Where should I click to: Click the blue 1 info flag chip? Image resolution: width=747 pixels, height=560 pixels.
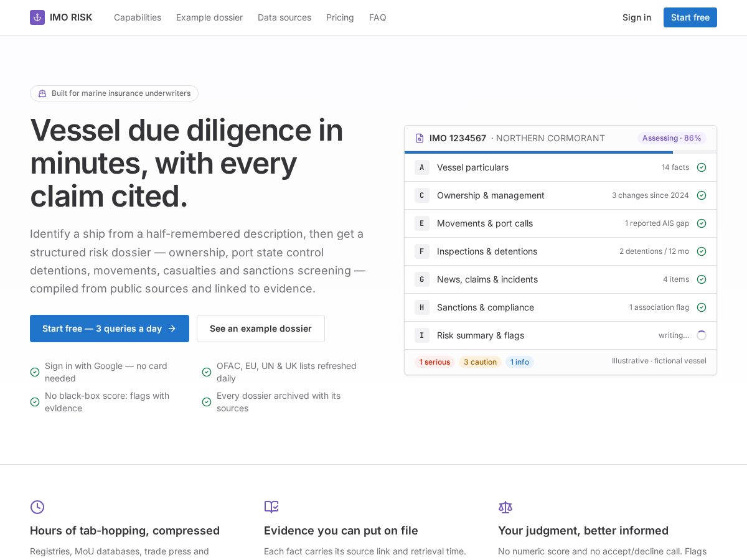click(520, 362)
